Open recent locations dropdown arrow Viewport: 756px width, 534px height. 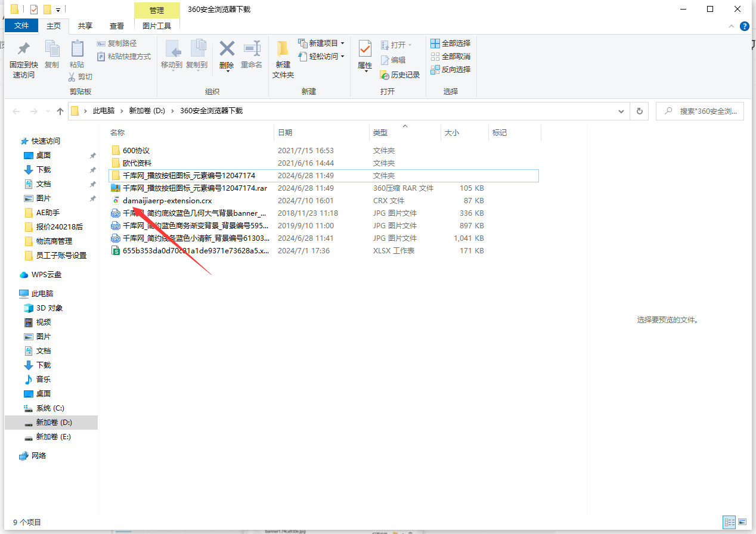[48, 111]
